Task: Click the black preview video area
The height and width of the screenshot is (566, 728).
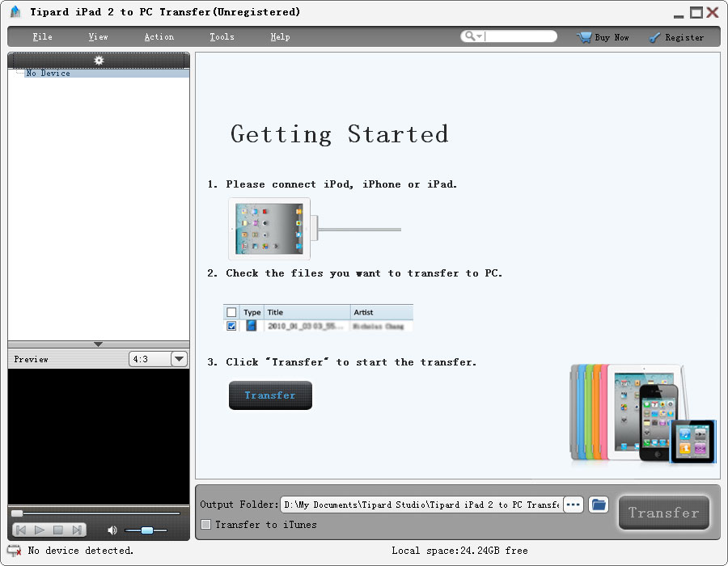Action: tap(99, 436)
